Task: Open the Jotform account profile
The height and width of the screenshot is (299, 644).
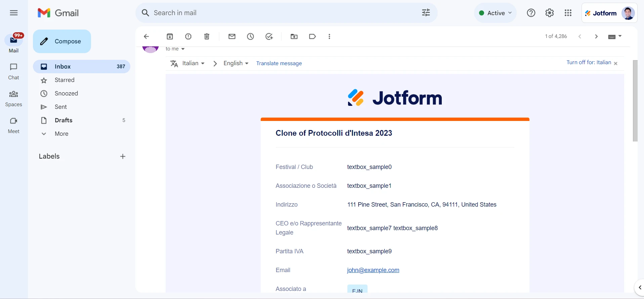Action: pyautogui.click(x=609, y=13)
